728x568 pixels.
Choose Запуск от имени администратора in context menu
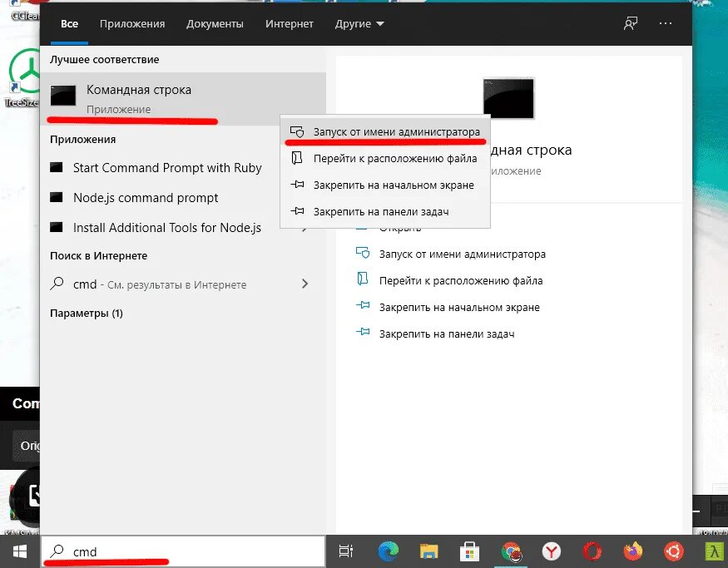(x=385, y=131)
